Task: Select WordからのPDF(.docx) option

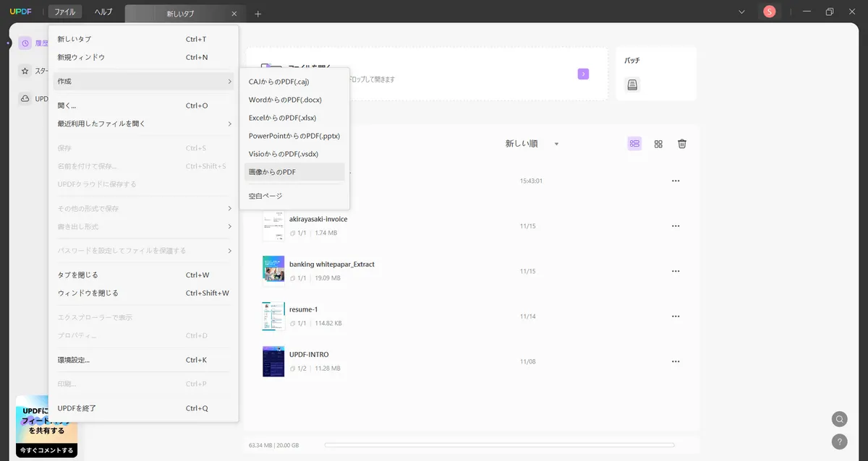Action: click(294, 100)
